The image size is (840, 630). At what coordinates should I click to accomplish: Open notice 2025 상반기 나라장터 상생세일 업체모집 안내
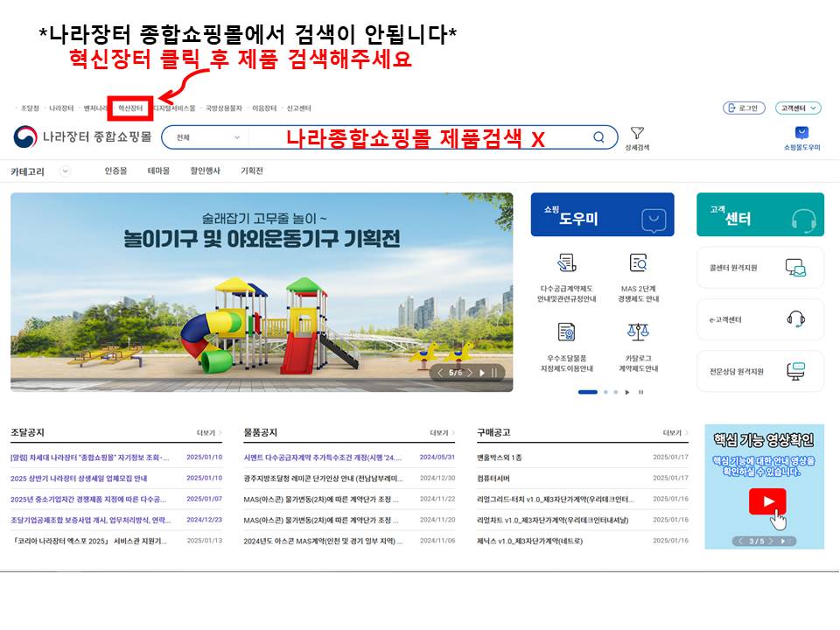(x=79, y=479)
